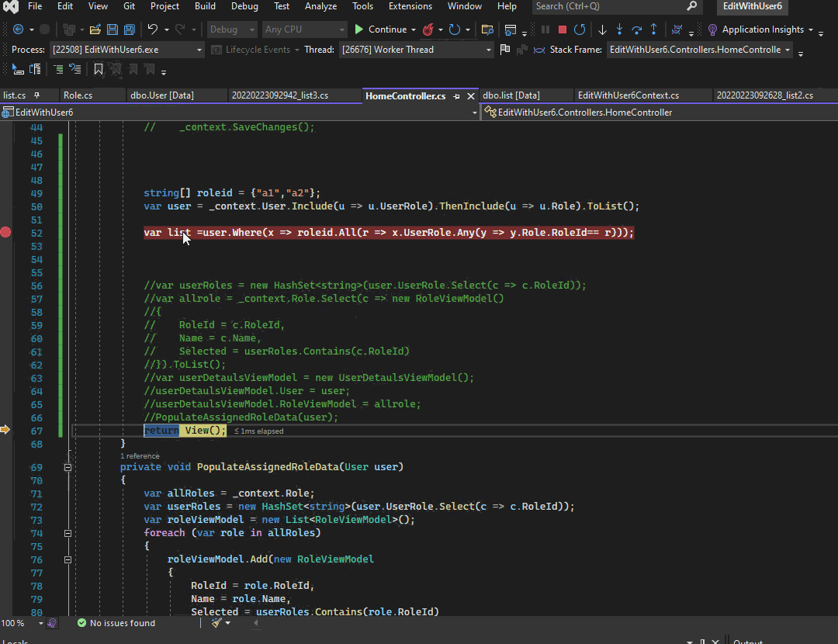Click the Hot Reload flame icon
Image resolution: width=838 pixels, height=644 pixels.
(428, 29)
